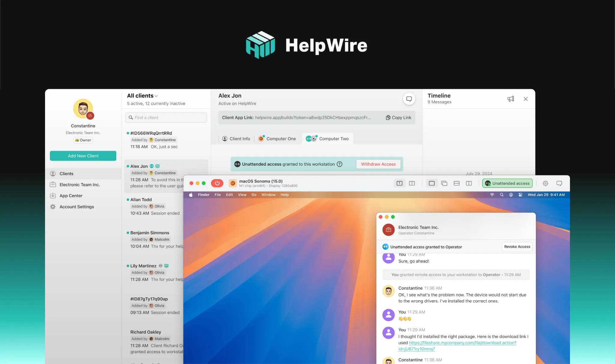
Task: Open the Window menu in the macOS menu bar
Action: (x=268, y=194)
